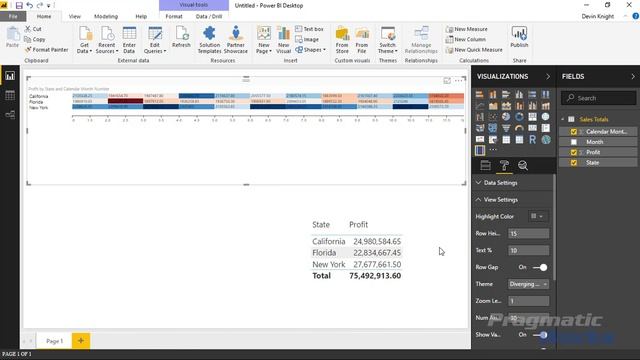640x360 pixels.
Task: Toggle the Show Va... switch
Action: [540, 335]
